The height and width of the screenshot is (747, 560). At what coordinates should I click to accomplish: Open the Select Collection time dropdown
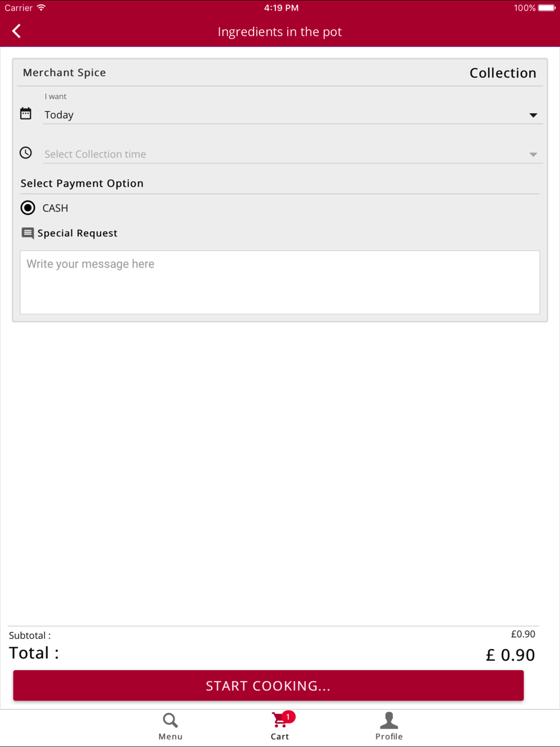291,154
